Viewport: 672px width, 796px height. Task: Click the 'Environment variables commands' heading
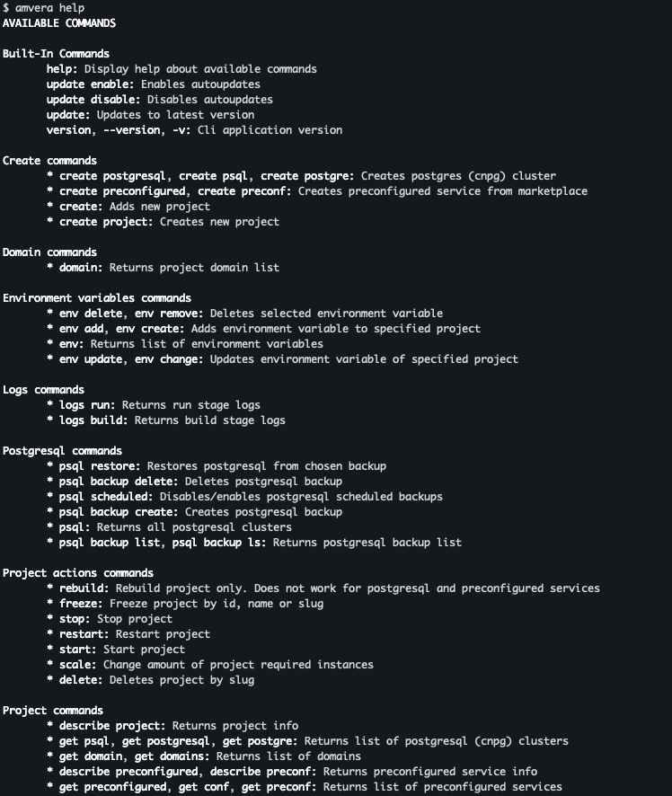[97, 298]
